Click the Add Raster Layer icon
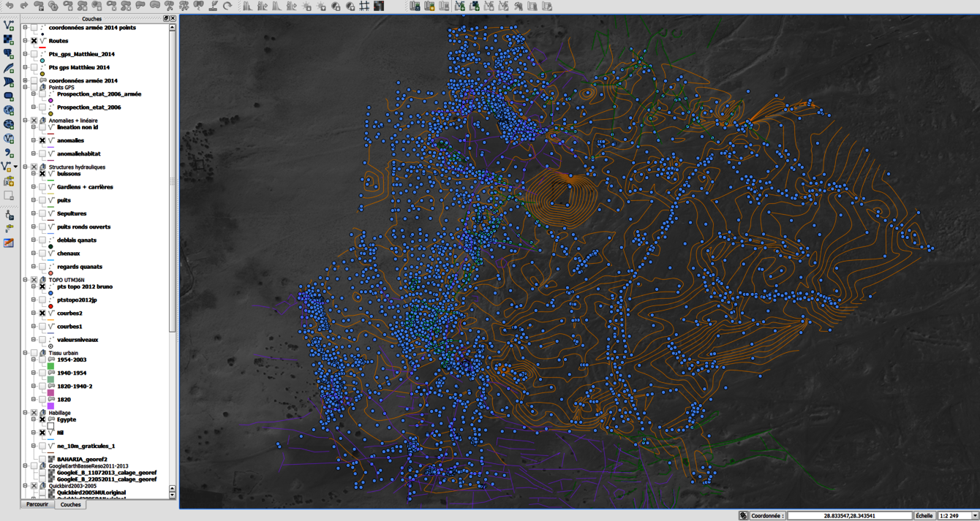980x521 pixels. click(9, 39)
